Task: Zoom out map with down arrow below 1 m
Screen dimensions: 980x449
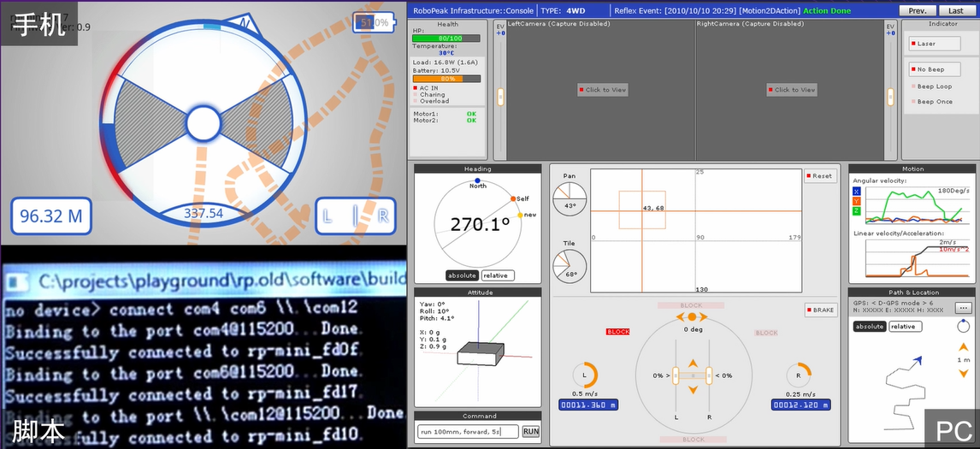Action: tap(962, 374)
